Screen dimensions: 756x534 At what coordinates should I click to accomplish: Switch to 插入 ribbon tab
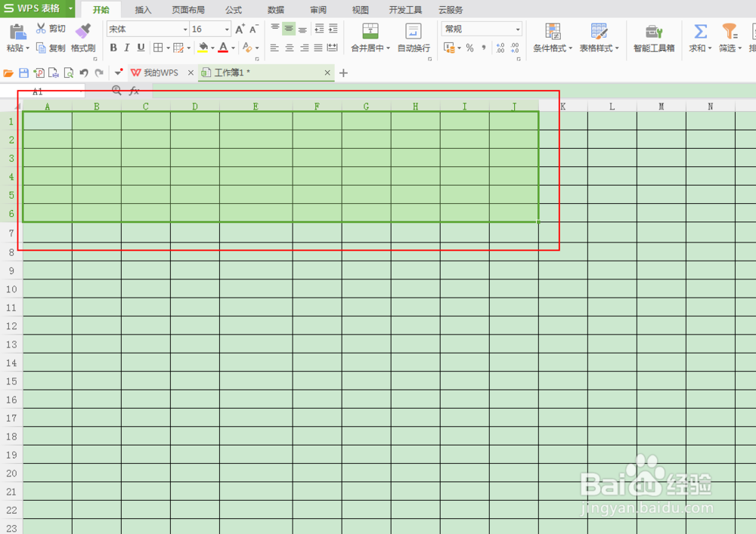point(143,10)
